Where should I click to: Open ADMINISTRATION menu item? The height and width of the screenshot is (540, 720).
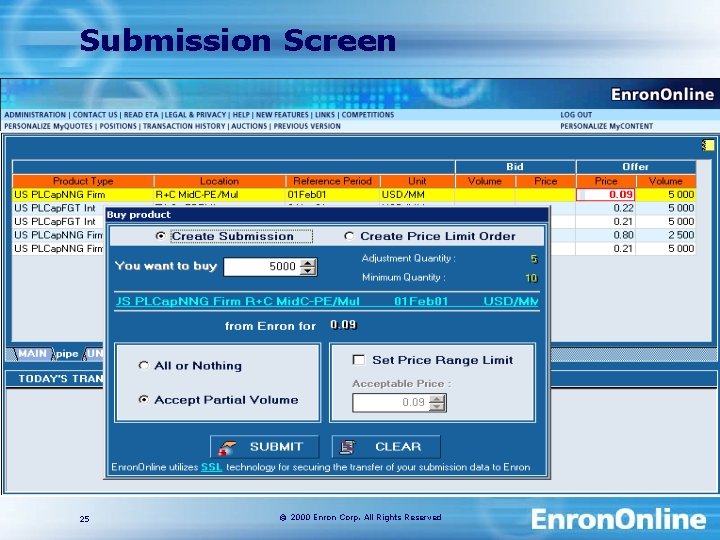[x=35, y=115]
